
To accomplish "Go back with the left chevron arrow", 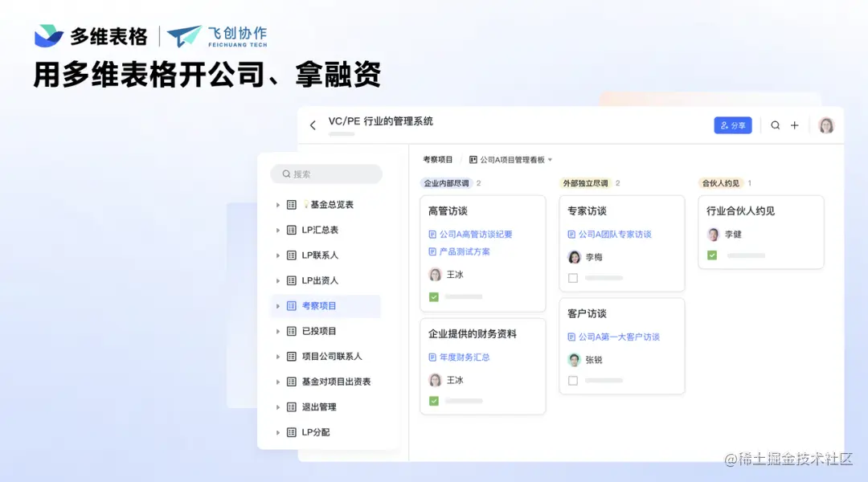I will click(x=313, y=125).
